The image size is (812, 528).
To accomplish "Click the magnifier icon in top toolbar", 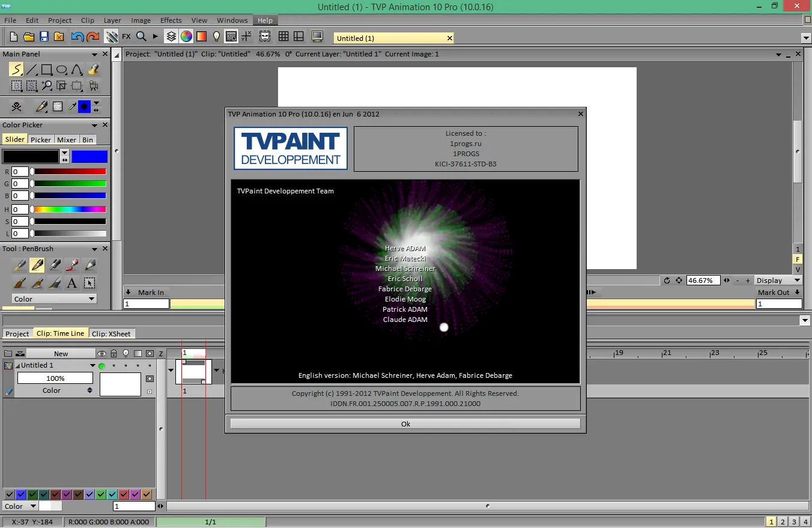I will pos(141,37).
